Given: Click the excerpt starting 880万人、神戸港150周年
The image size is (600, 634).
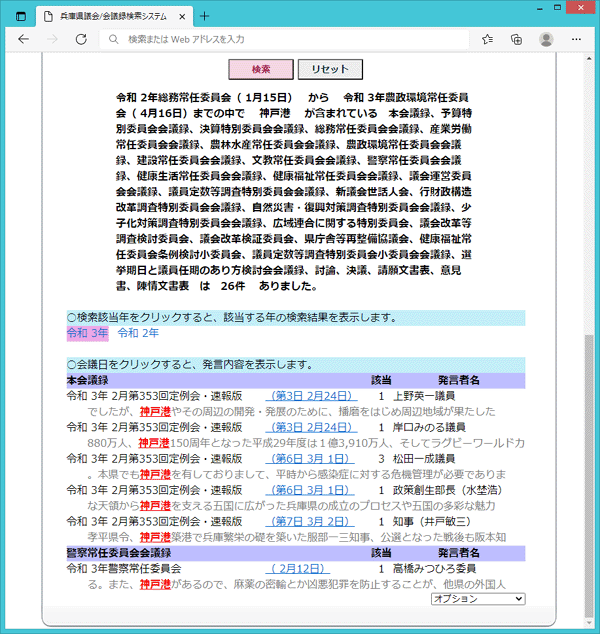Looking at the screenshot, I should 306,443.
